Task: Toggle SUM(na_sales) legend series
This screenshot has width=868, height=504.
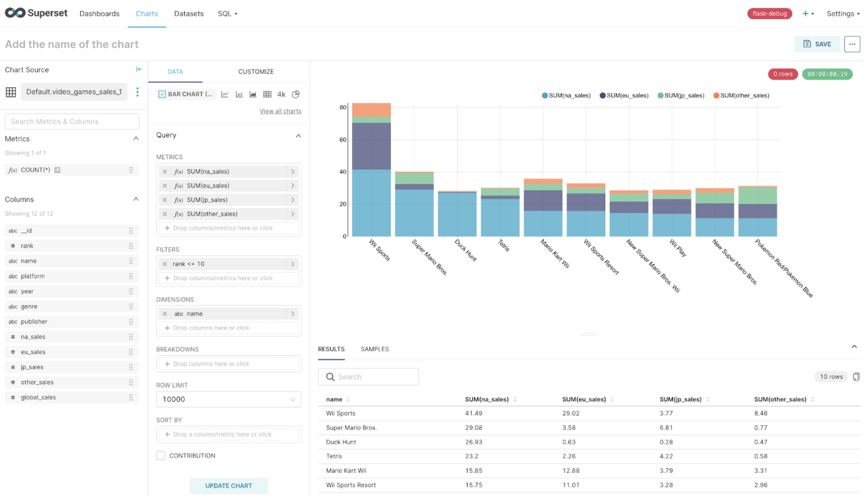Action: (x=566, y=95)
